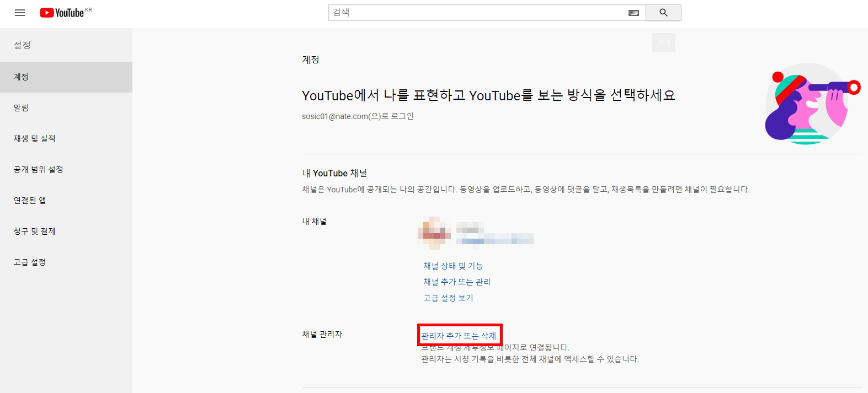Click the telescope character illustration
868x393 pixels.
tap(812, 104)
